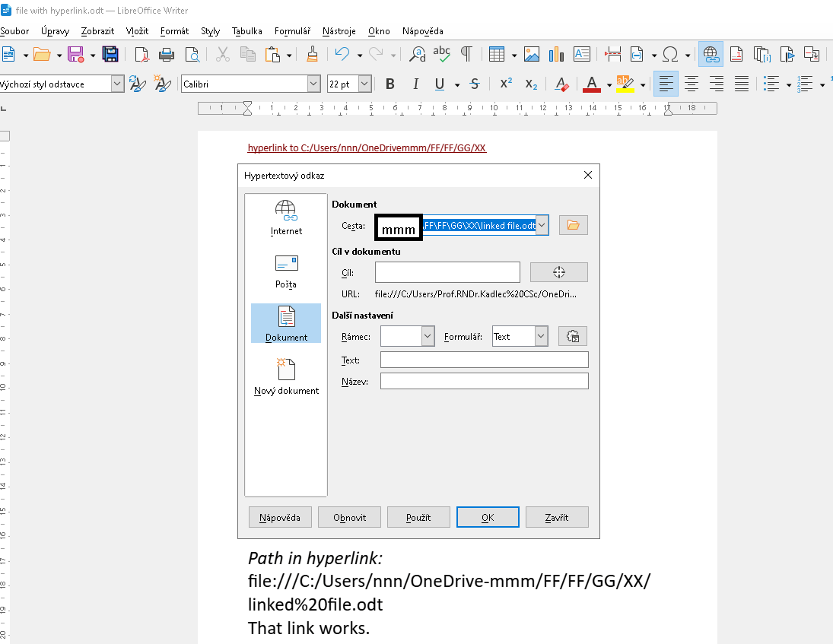The width and height of the screenshot is (833, 644).
Task: Click the OK button
Action: click(488, 517)
